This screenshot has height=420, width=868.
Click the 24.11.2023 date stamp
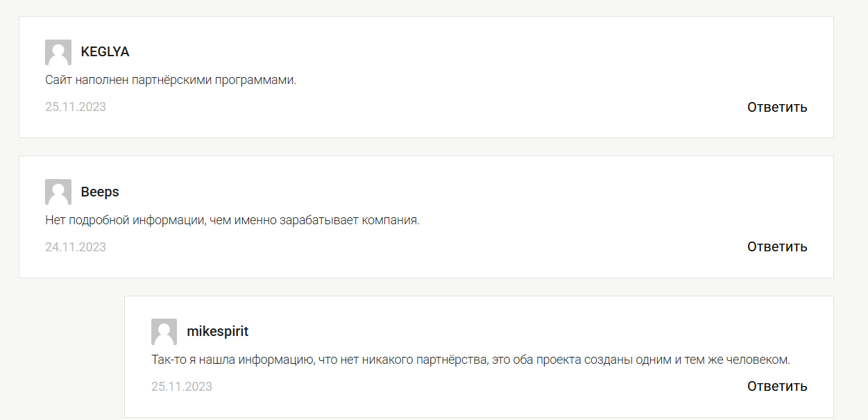pyautogui.click(x=76, y=246)
